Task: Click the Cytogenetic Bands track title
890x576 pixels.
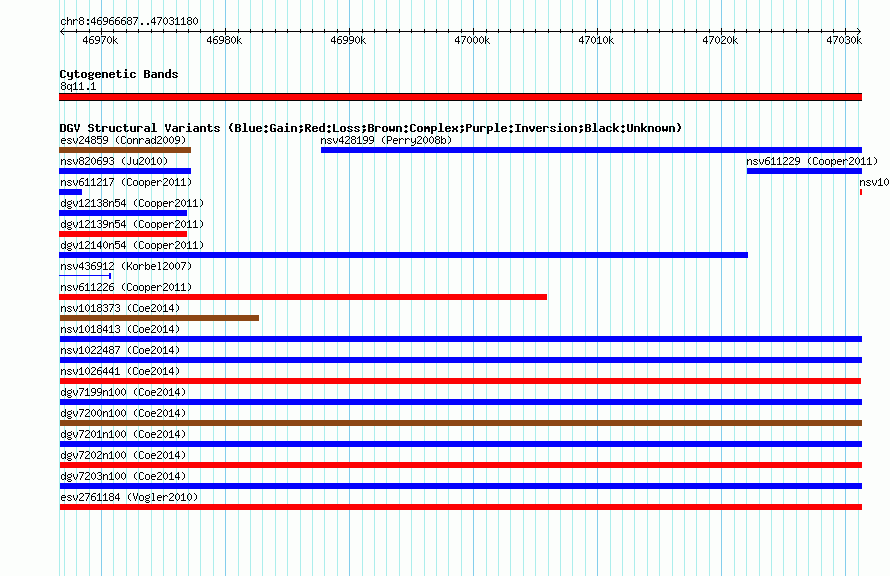Action: point(119,74)
